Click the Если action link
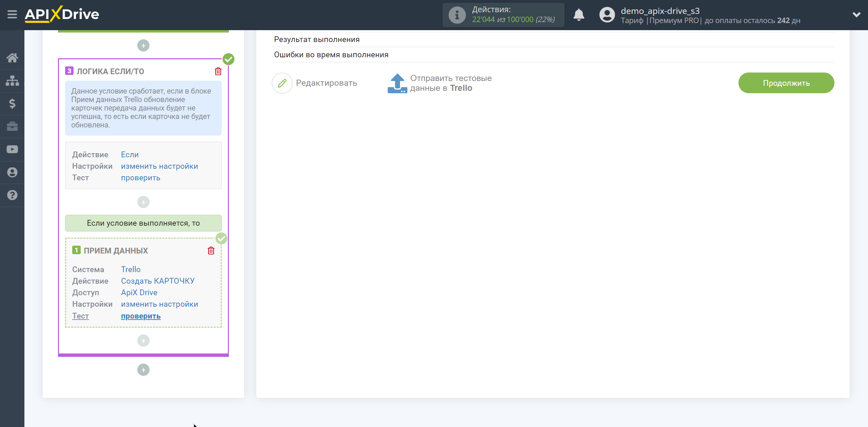The height and width of the screenshot is (427, 868). tap(130, 155)
